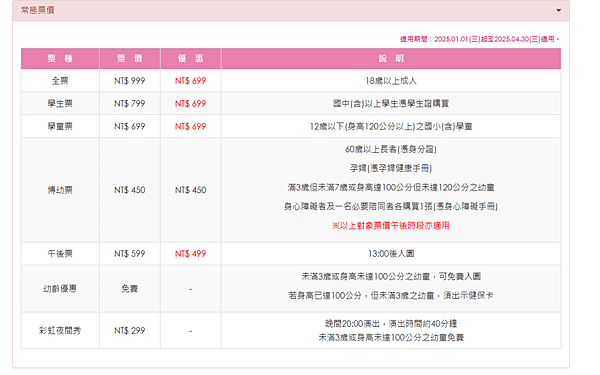Click the red NT$ 499 discount price
The image size is (600, 375).
click(x=191, y=253)
